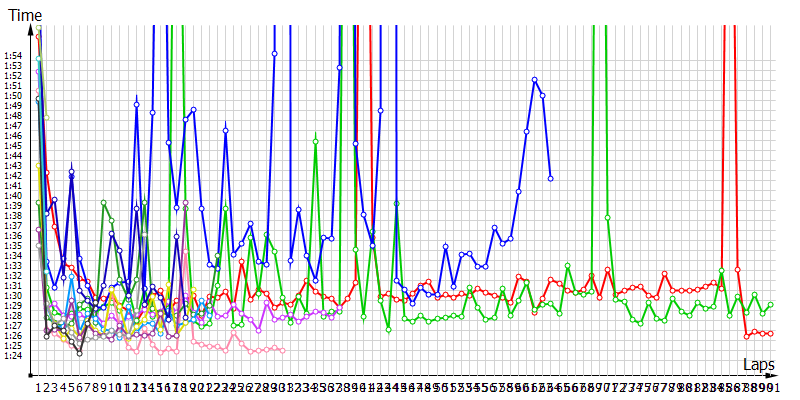This screenshot has width=800, height=400.
Task: Click the top point of the blue peak near lap 62
Action: pos(535,80)
